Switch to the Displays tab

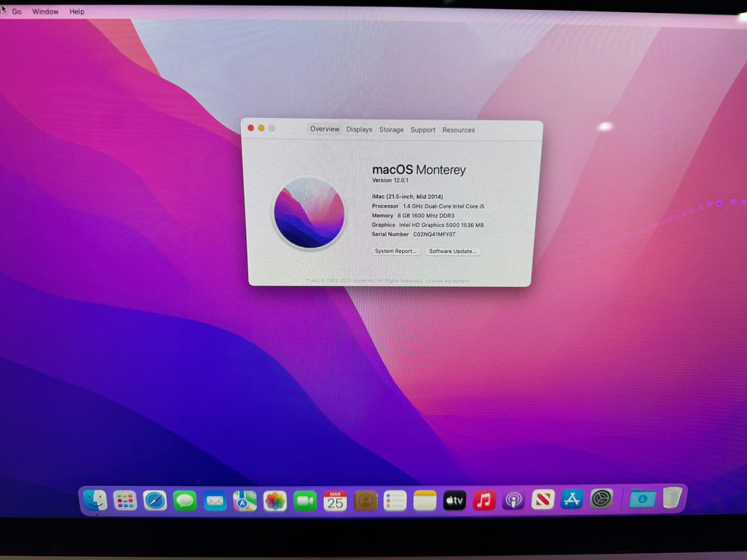tap(359, 130)
